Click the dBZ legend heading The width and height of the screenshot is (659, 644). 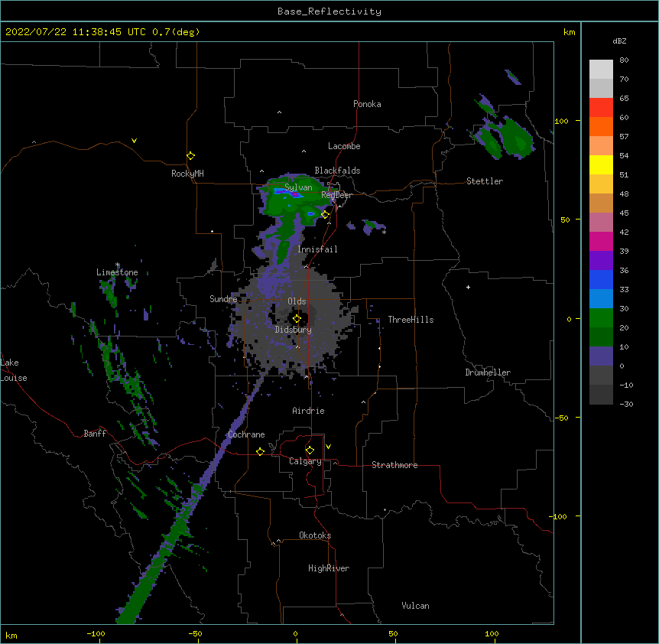click(x=619, y=41)
